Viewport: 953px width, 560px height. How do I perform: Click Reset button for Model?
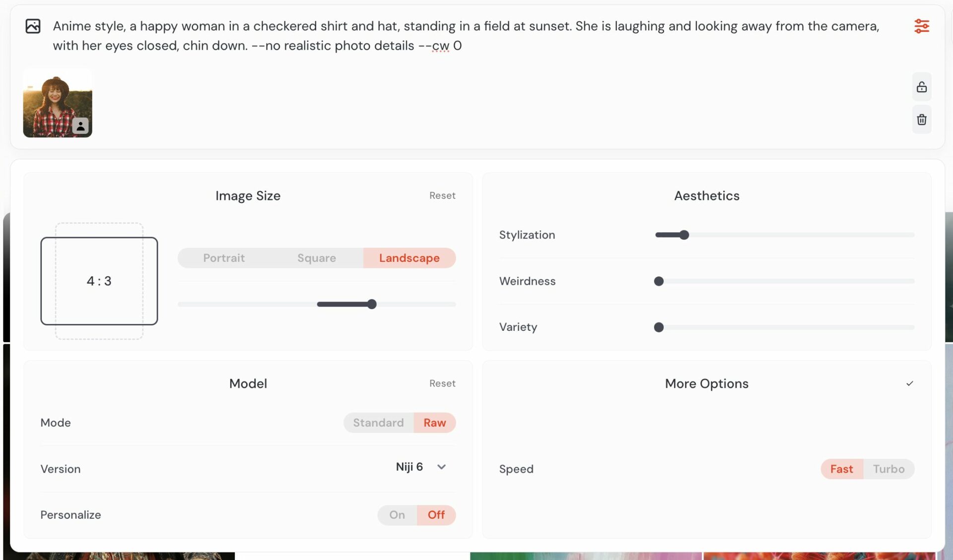pos(442,383)
